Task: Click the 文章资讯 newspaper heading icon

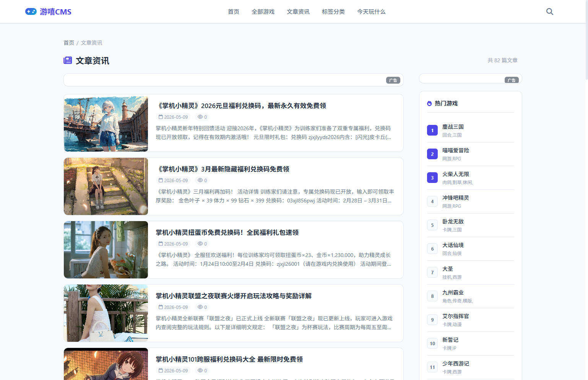Action: [68, 60]
